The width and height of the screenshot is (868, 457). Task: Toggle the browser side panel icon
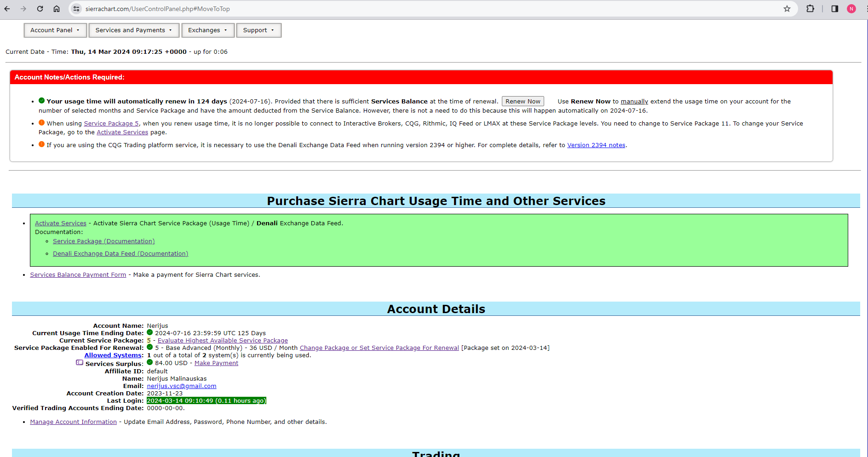835,9
